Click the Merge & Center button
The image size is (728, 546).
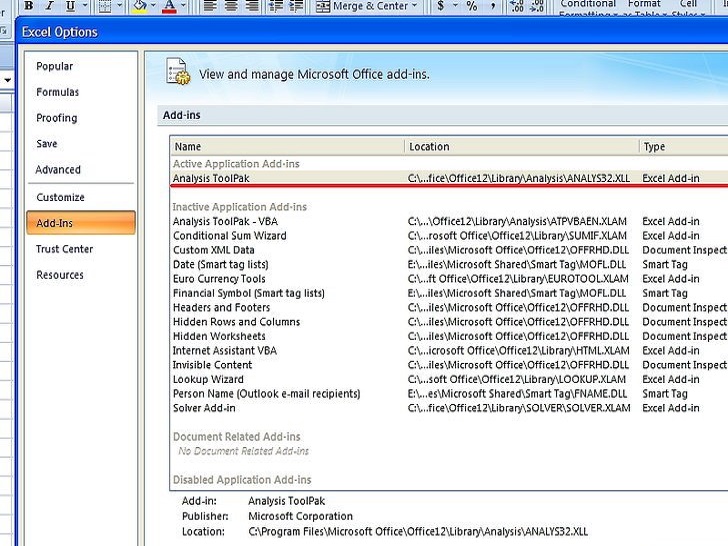coord(362,6)
